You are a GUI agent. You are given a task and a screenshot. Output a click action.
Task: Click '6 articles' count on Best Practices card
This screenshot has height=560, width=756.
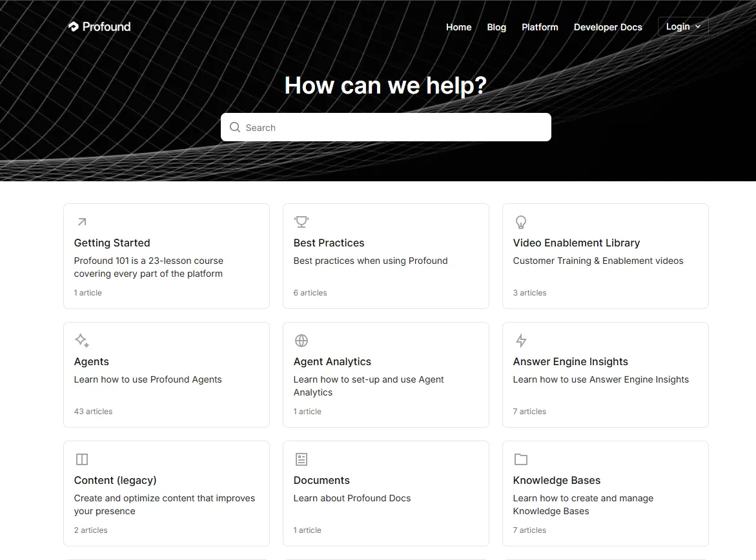coord(310,292)
